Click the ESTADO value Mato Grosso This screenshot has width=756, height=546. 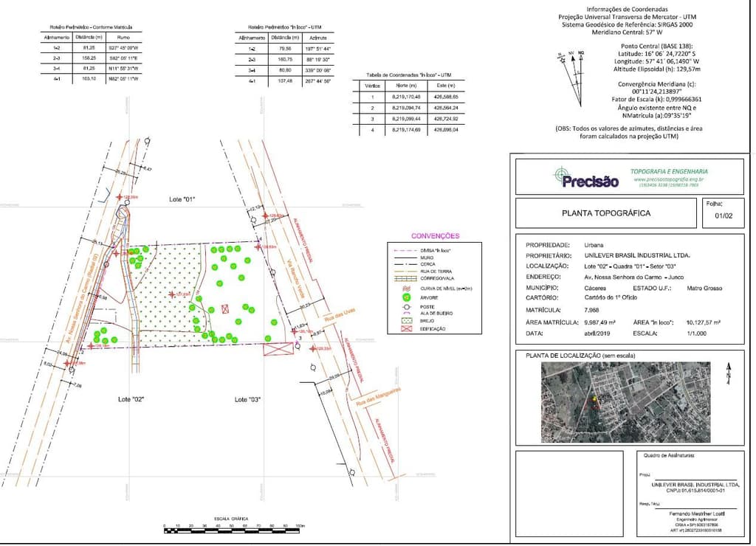pyautogui.click(x=704, y=288)
